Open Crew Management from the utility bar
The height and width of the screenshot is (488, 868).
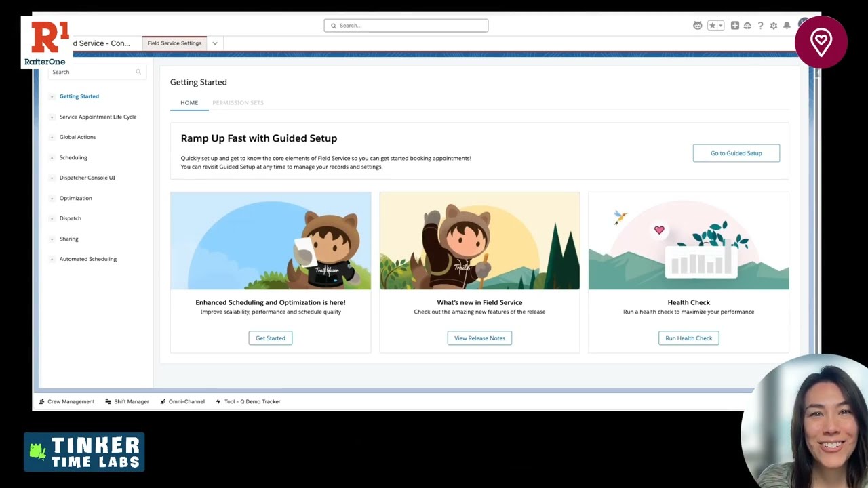[66, 401]
